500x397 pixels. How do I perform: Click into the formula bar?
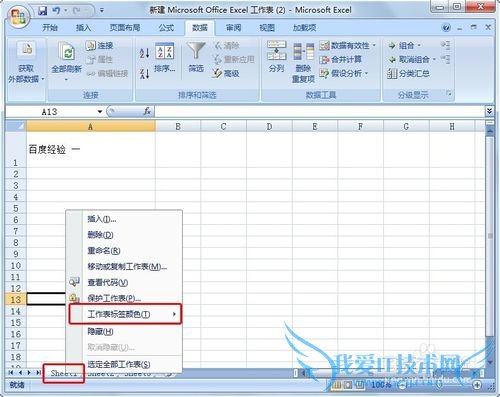pos(319,111)
